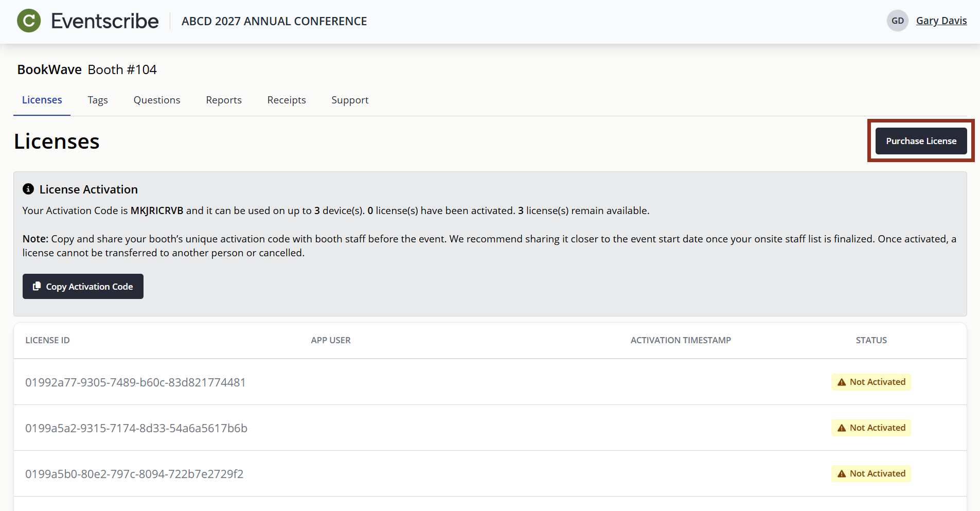Image resolution: width=980 pixels, height=511 pixels.
Task: Open Gary Davis account link
Action: (x=942, y=21)
